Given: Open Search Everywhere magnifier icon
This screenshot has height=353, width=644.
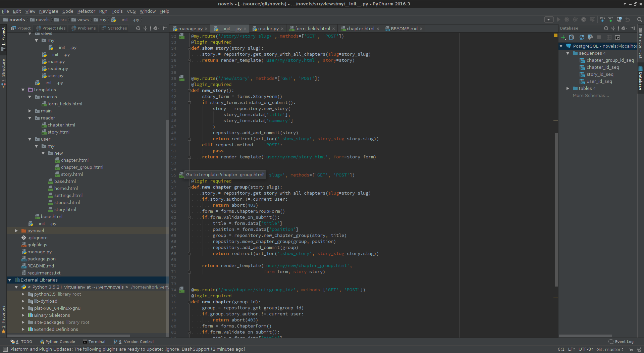Looking at the screenshot, I should point(640,19).
